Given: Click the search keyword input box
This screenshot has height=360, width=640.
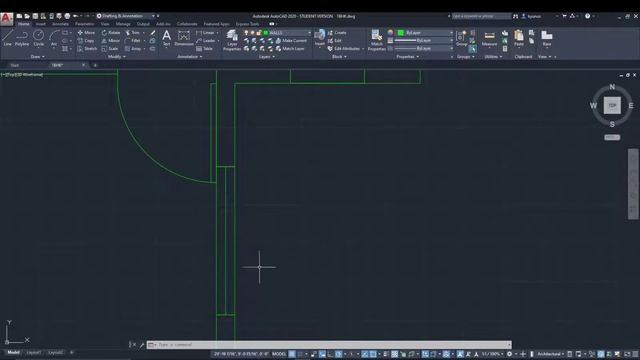Looking at the screenshot, I should pos(482,16).
